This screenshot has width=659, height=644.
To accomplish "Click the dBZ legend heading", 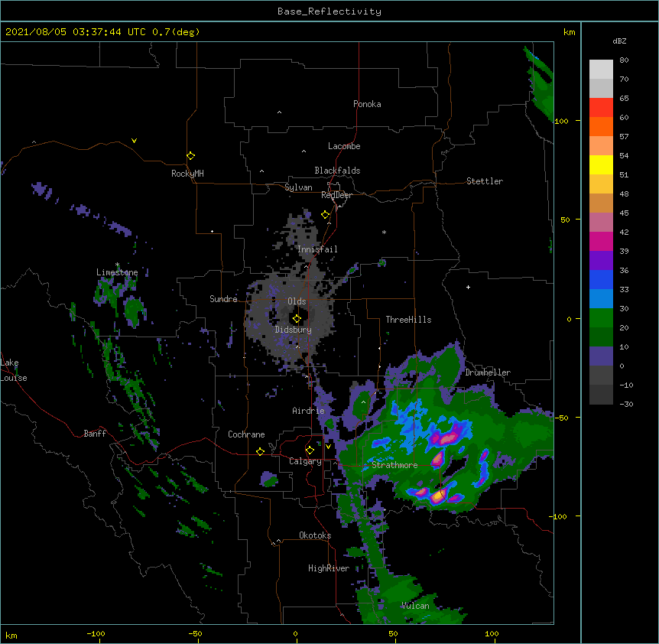I will click(619, 41).
